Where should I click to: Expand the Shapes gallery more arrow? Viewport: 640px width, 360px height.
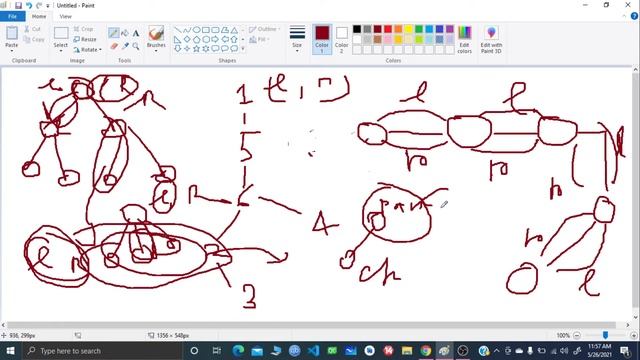243,49
